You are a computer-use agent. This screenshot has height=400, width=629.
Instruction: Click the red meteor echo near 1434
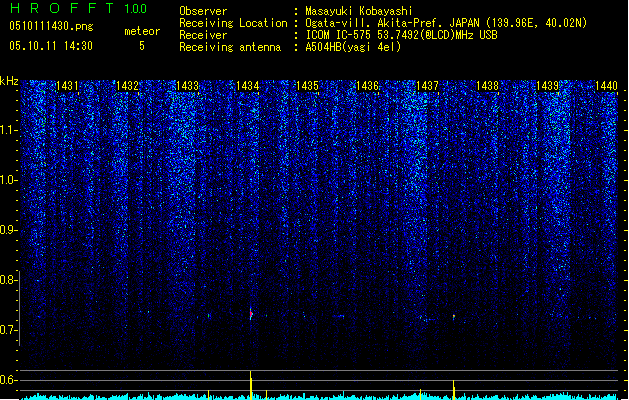point(251,314)
